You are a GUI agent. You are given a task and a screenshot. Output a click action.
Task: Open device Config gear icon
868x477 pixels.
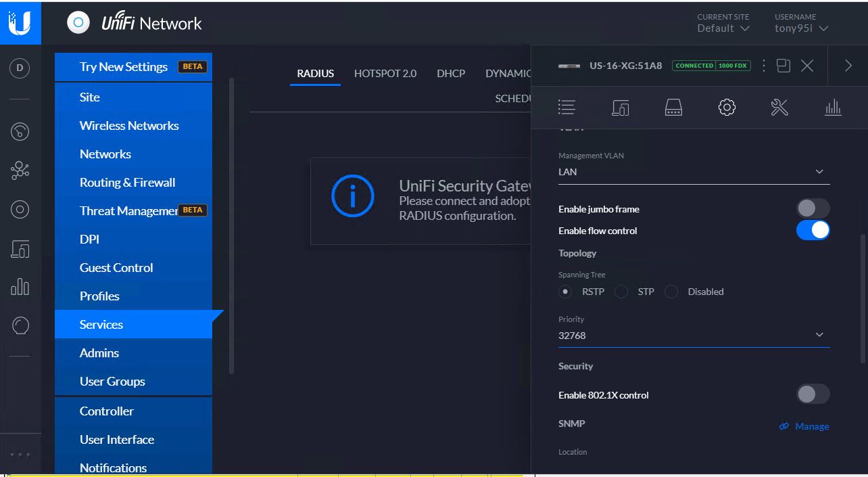pos(727,107)
